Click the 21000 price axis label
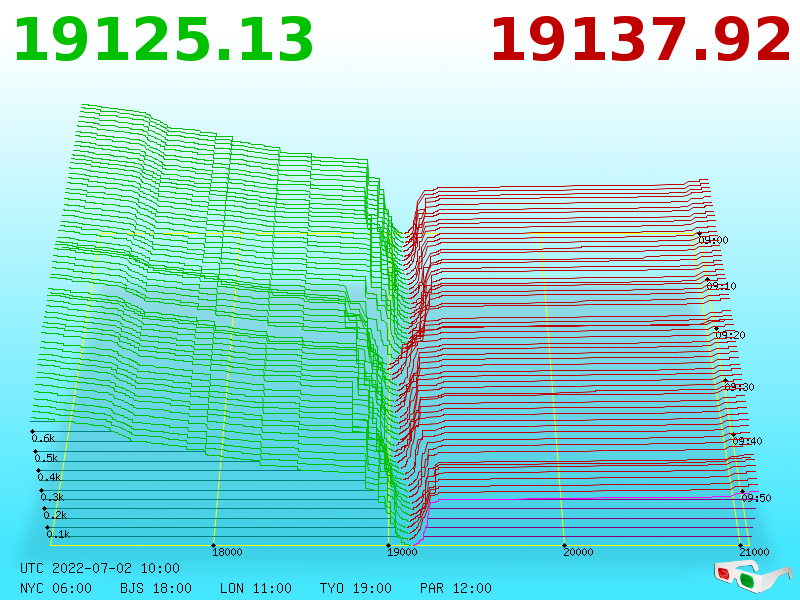The width and height of the screenshot is (800, 600). (754, 552)
